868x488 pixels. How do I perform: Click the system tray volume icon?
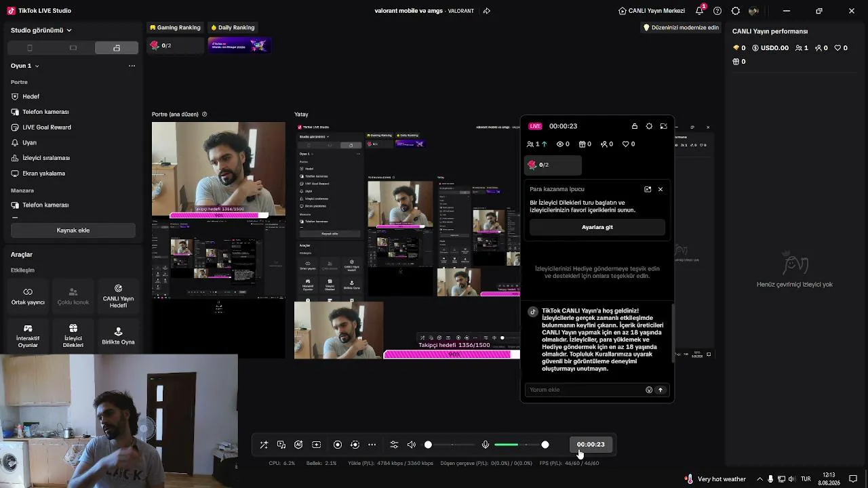(x=791, y=479)
